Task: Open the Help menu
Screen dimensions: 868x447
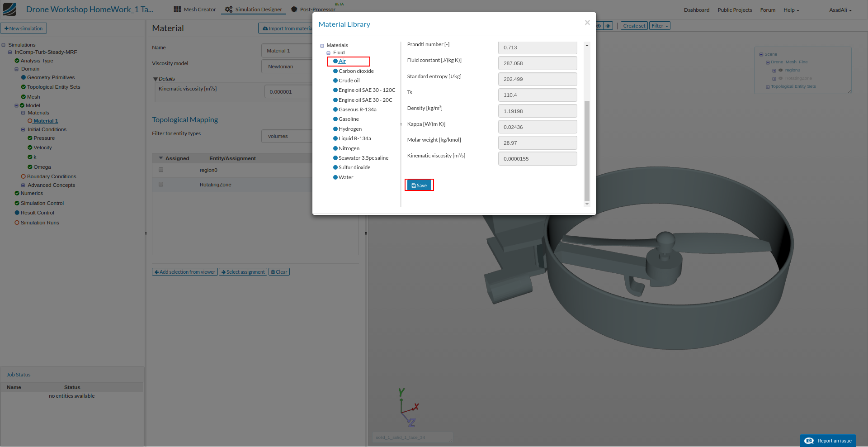Action: (791, 10)
